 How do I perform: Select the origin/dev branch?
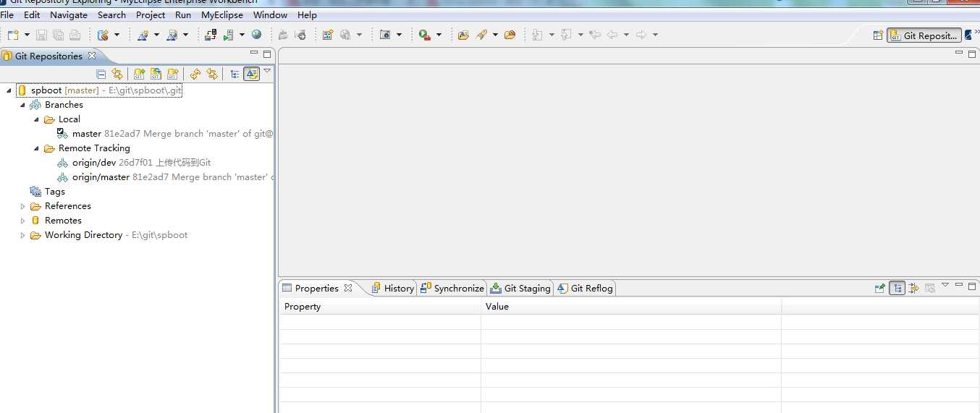pos(134,163)
